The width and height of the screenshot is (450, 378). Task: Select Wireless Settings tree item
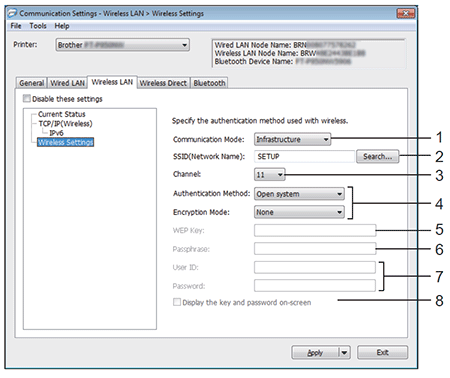(65, 142)
